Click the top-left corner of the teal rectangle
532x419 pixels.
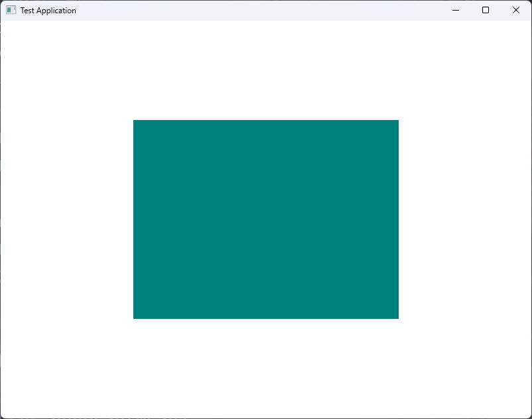click(134, 121)
